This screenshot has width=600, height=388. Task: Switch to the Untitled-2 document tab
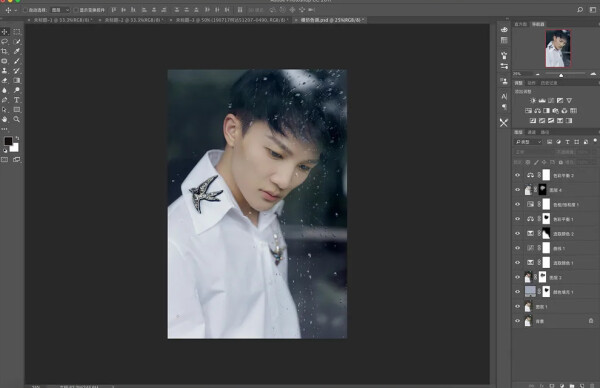coord(133,20)
